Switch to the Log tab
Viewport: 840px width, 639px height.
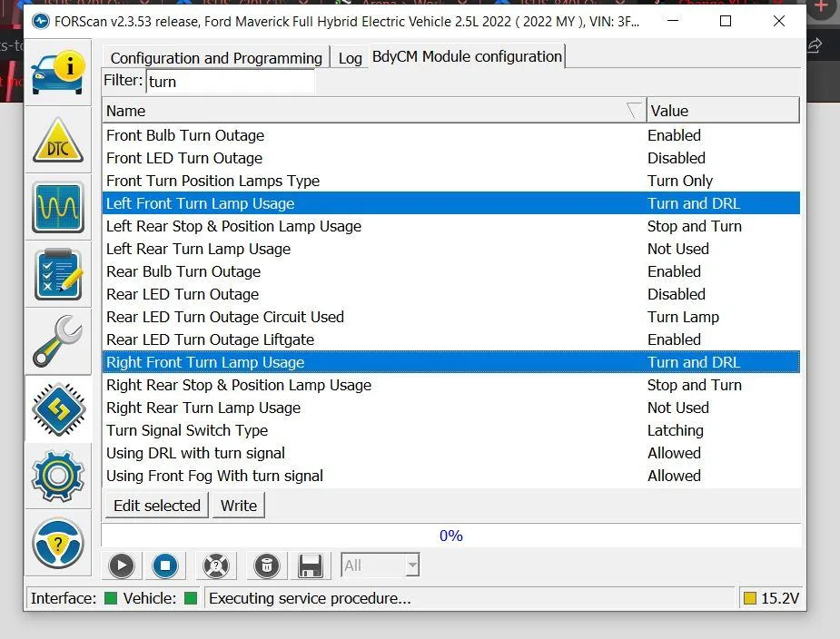[350, 58]
